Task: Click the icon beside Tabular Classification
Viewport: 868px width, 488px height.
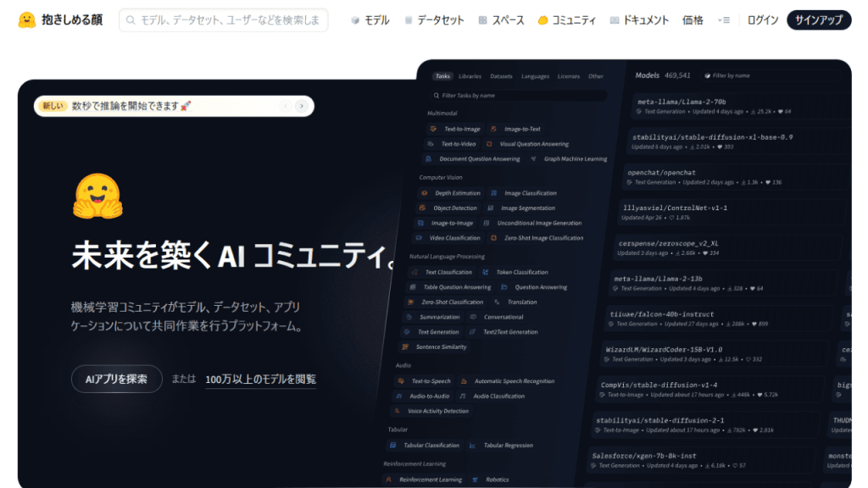Action: coord(392,446)
